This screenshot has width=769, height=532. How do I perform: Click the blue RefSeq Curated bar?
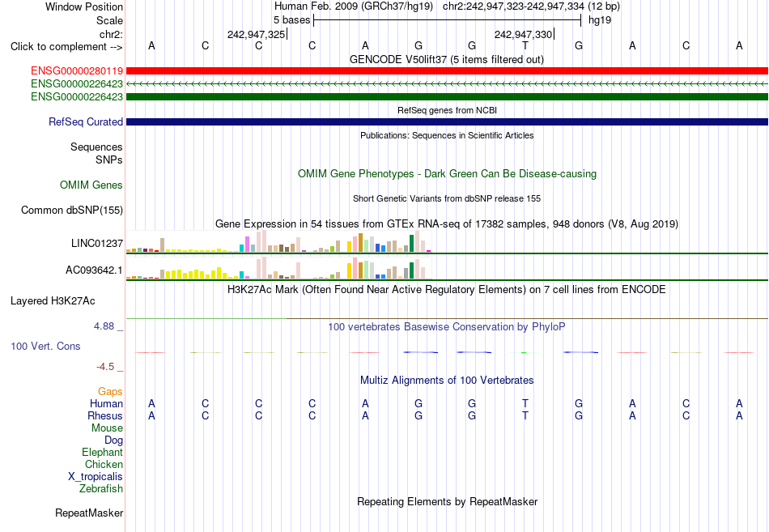coord(447,121)
